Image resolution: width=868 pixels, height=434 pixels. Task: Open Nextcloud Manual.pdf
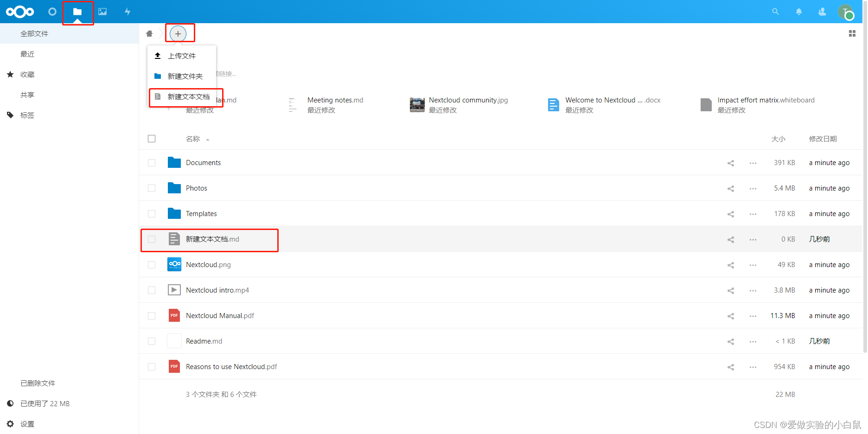coord(220,316)
